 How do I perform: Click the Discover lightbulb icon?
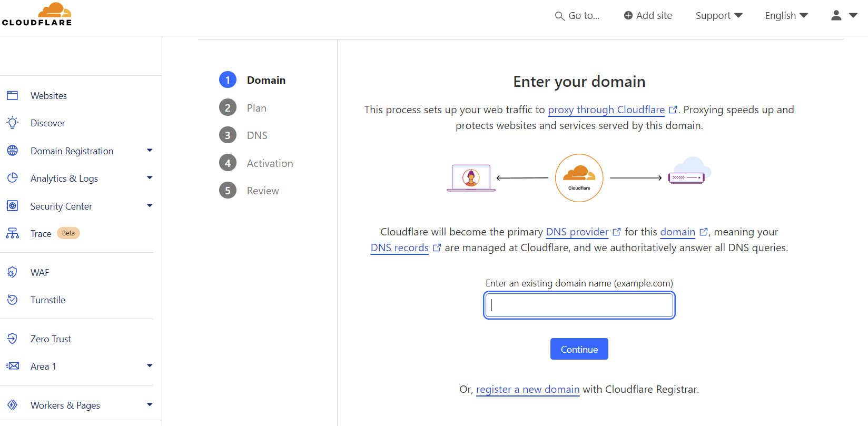(x=12, y=123)
